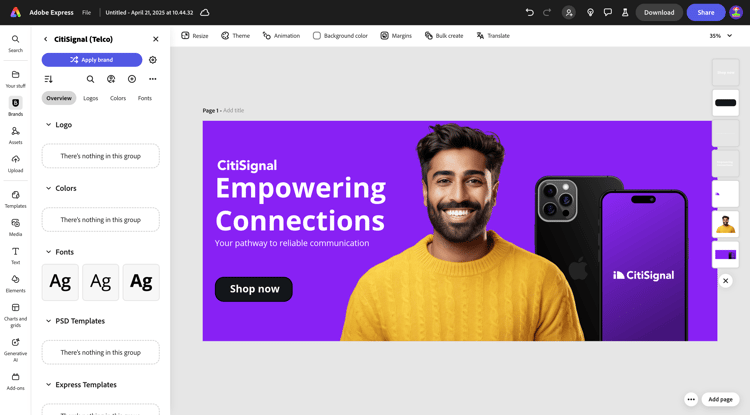Viewport: 750px width, 415px height.
Task: Toggle the Background color swatch
Action: click(317, 36)
